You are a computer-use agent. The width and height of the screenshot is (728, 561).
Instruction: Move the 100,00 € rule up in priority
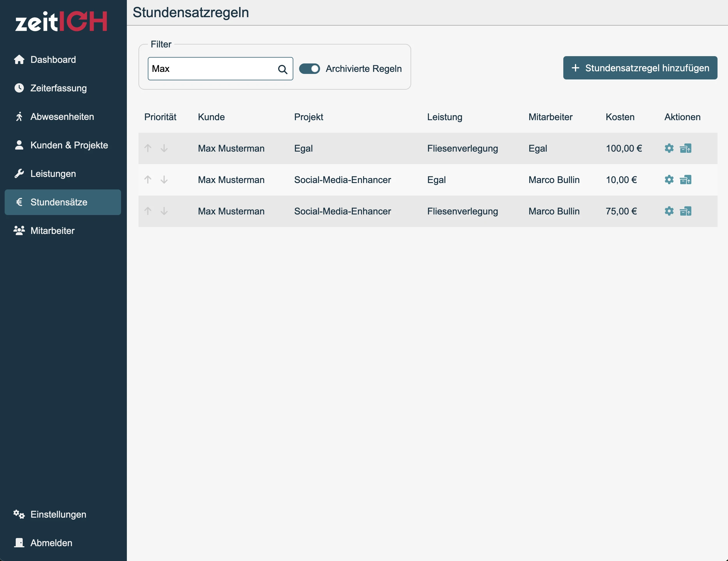coord(148,148)
